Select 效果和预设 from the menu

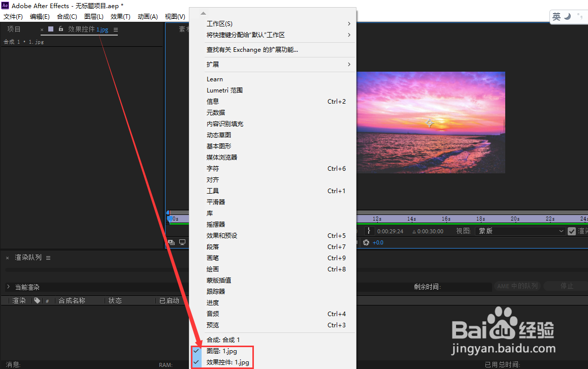click(223, 235)
